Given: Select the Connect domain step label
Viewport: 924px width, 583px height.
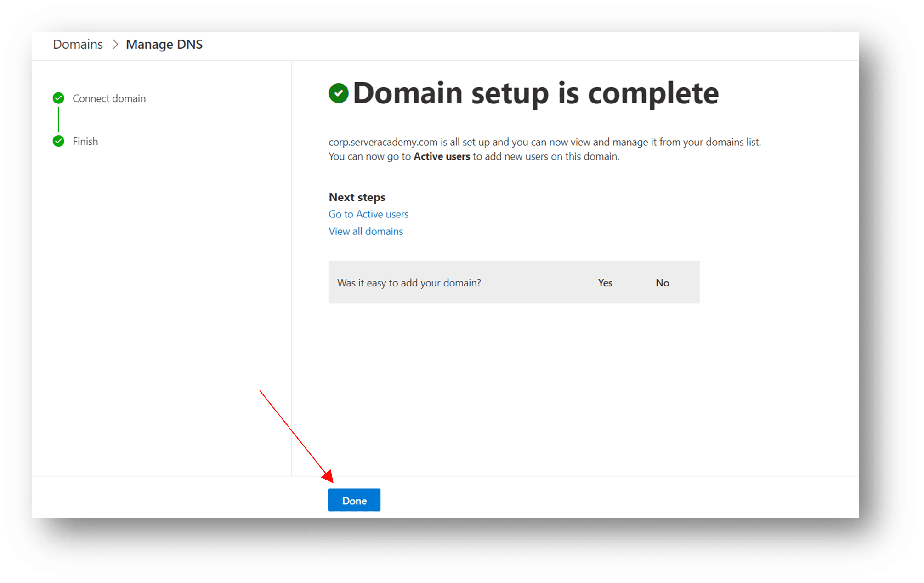Looking at the screenshot, I should tap(109, 98).
